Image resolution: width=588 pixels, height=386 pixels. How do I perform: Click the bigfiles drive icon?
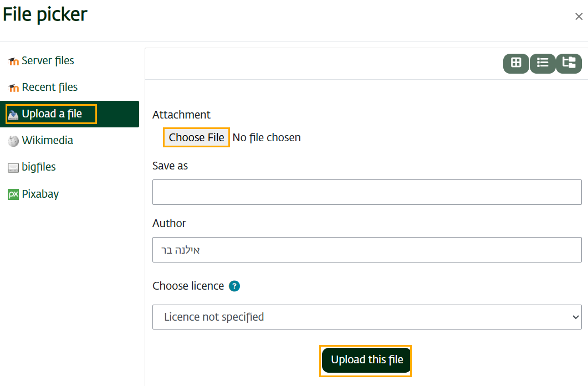pyautogui.click(x=13, y=168)
